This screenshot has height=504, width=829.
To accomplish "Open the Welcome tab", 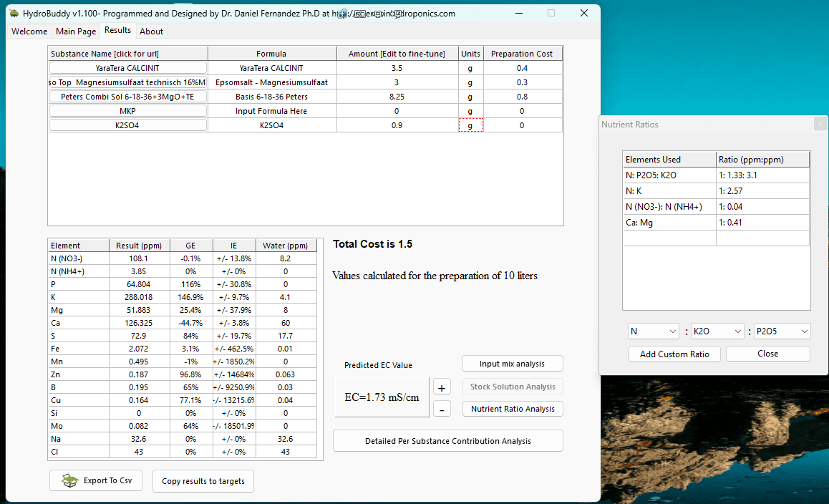I will click(29, 31).
